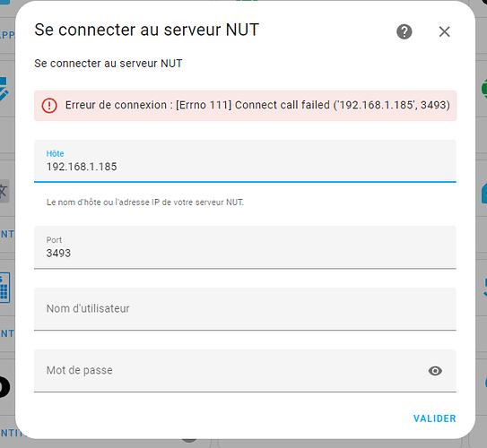487x448 pixels.
Task: Click the subtitle Se connecter au serveur NUT
Action: tap(109, 64)
